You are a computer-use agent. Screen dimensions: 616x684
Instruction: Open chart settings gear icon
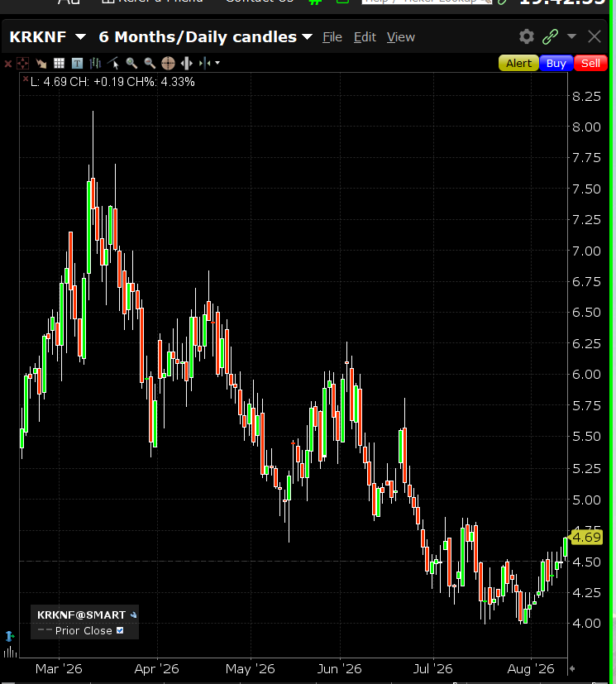[527, 36]
